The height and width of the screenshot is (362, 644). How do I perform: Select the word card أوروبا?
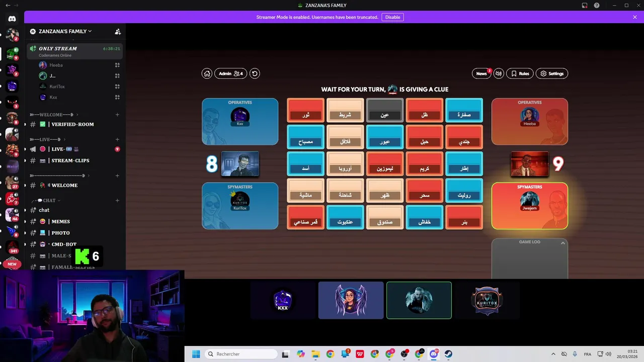tap(345, 164)
